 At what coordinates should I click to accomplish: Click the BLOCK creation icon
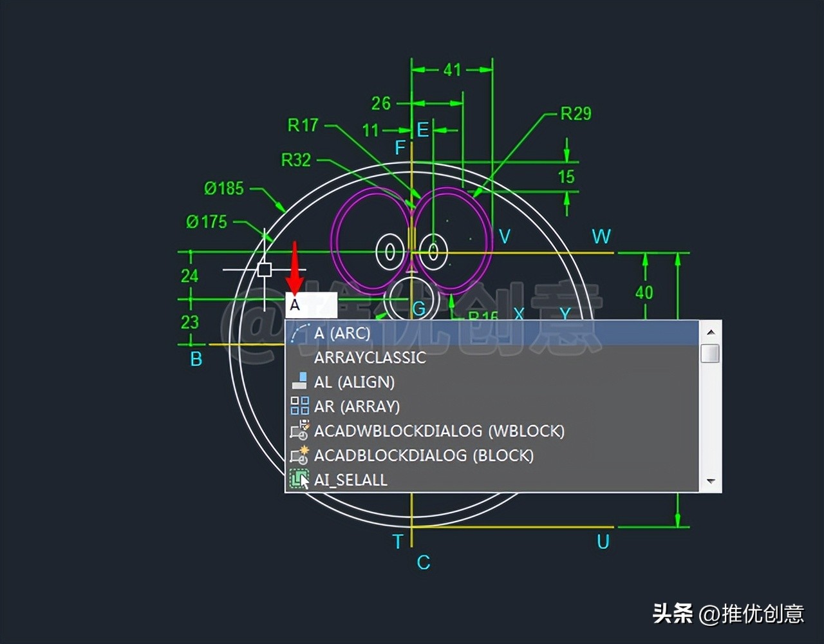coord(299,455)
